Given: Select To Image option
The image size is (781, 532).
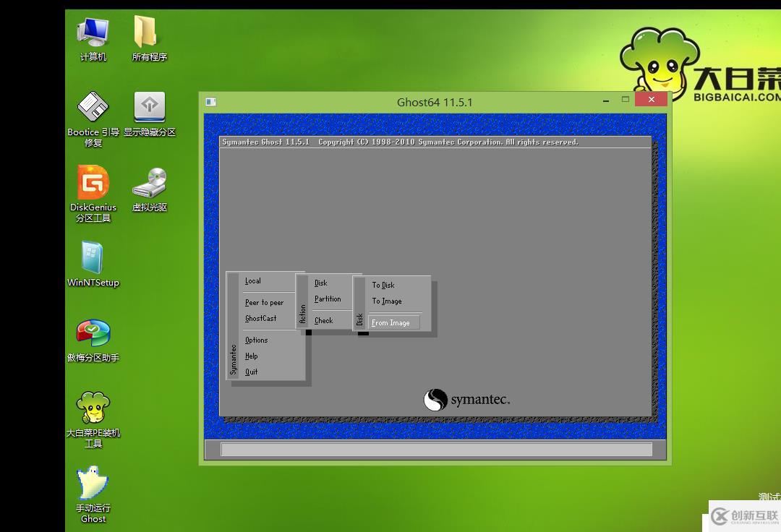Looking at the screenshot, I should [x=387, y=301].
